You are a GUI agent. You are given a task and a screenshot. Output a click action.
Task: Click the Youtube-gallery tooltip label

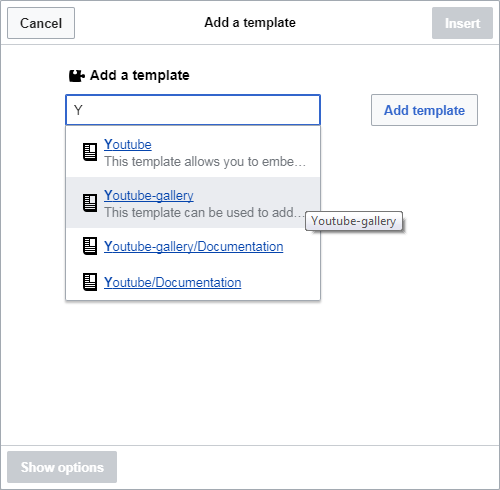coord(354,221)
